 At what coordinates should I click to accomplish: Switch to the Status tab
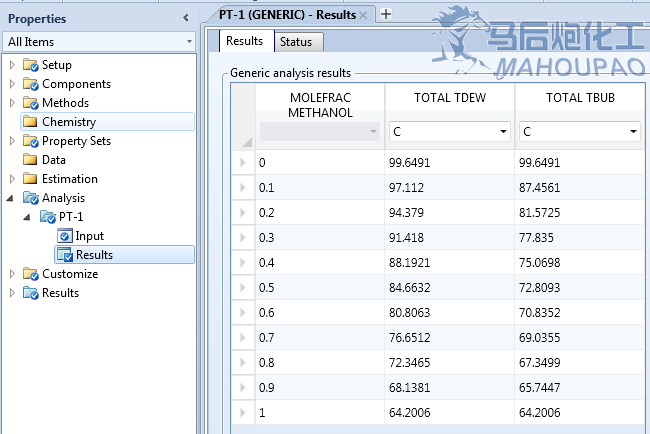pyautogui.click(x=295, y=42)
